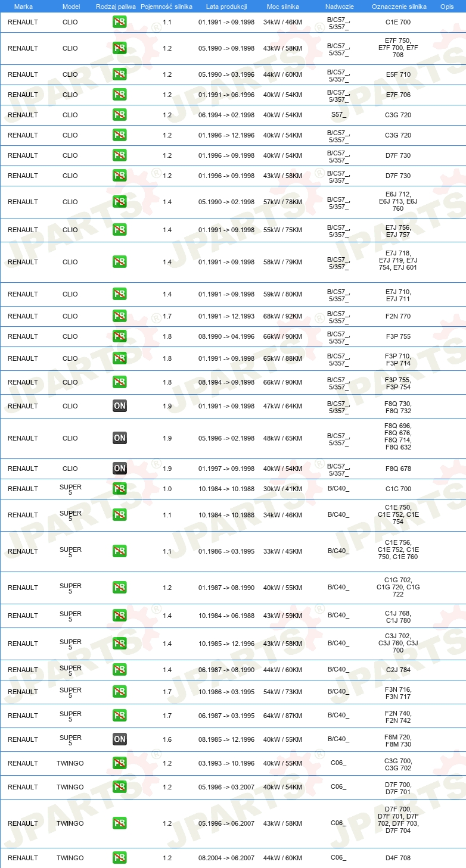
Task: Click the diesel ON icon in the F8Q 730 row
Action: tap(120, 406)
